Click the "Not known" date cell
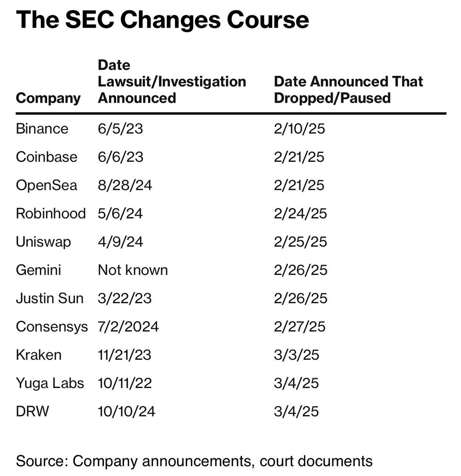Image resolution: width=461 pixels, height=476 pixels. [133, 270]
